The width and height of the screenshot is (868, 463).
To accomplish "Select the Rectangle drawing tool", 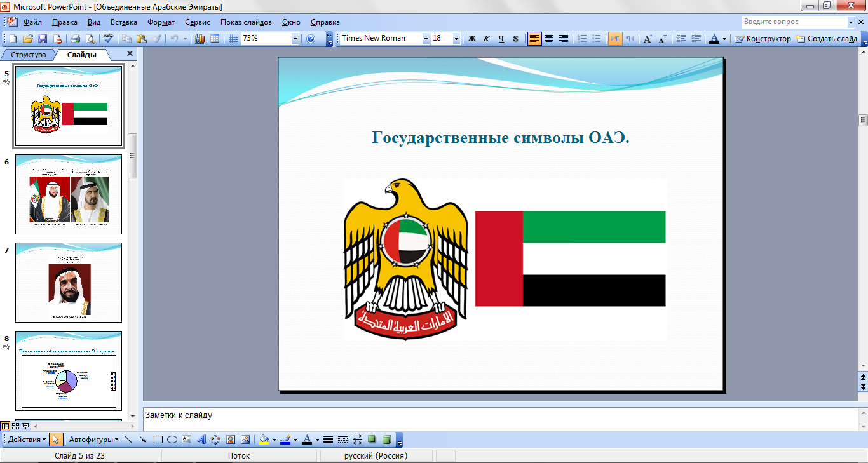I will pos(158,440).
